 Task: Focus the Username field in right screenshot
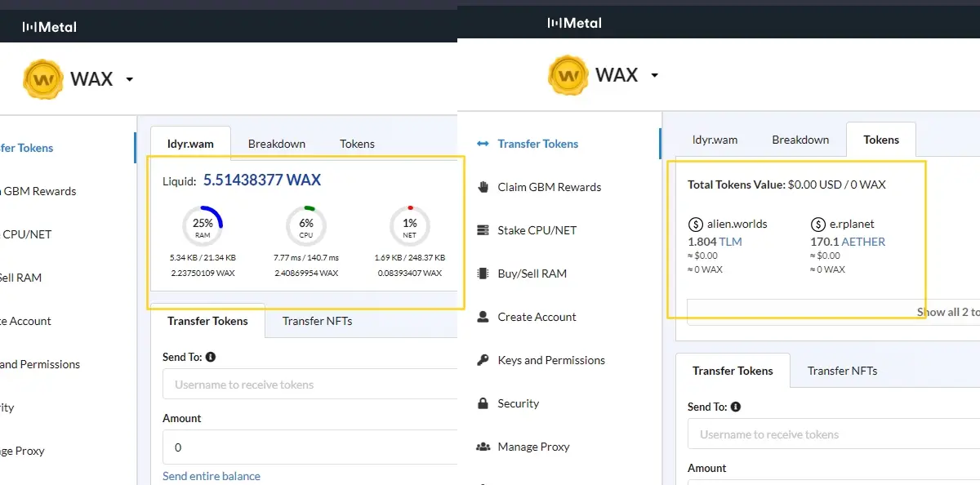[x=834, y=434]
